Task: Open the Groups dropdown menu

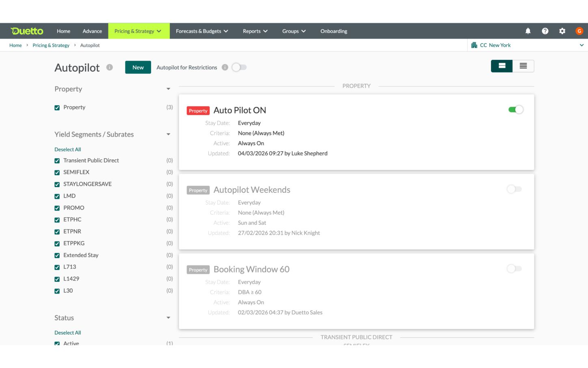Action: click(x=294, y=31)
